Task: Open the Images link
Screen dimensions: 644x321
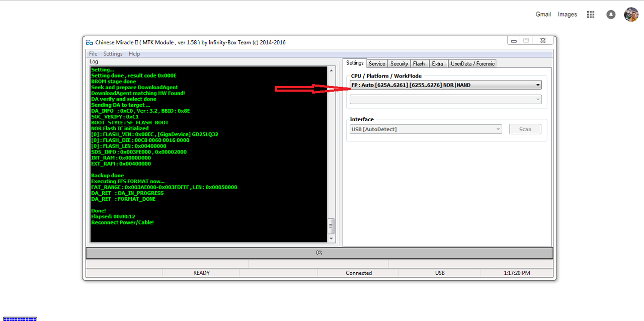Action: (568, 14)
